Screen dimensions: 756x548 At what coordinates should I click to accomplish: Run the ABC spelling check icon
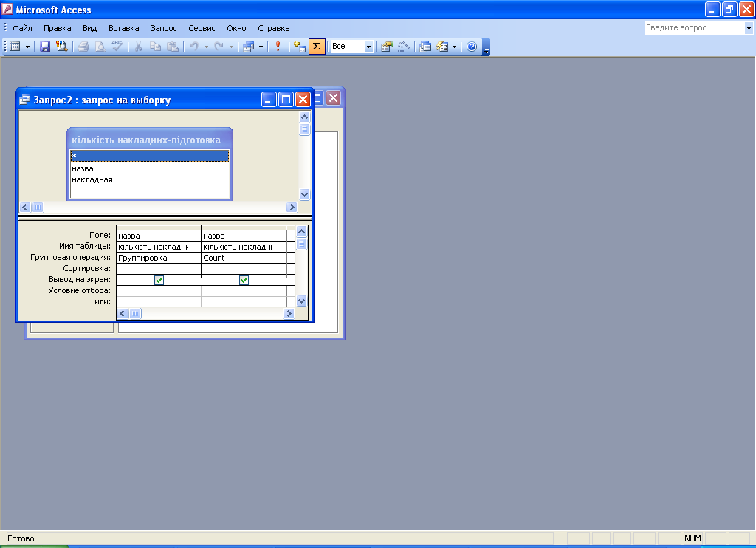[x=117, y=47]
